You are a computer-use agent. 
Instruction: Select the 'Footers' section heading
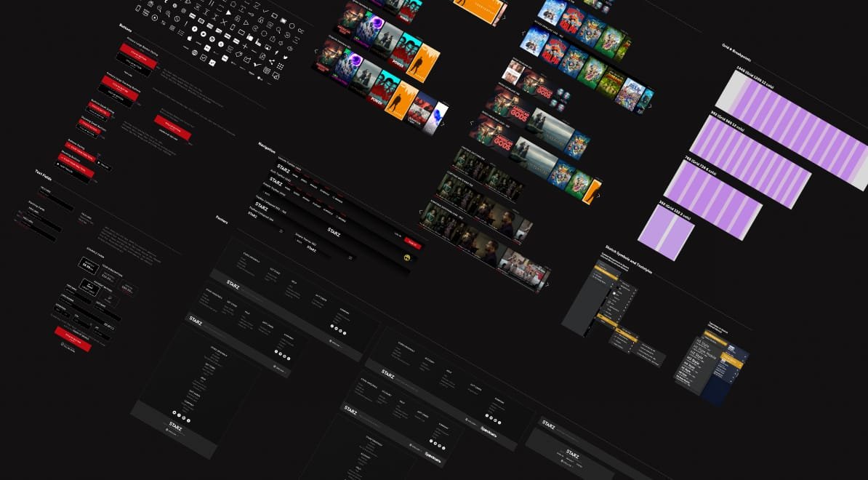(222, 220)
